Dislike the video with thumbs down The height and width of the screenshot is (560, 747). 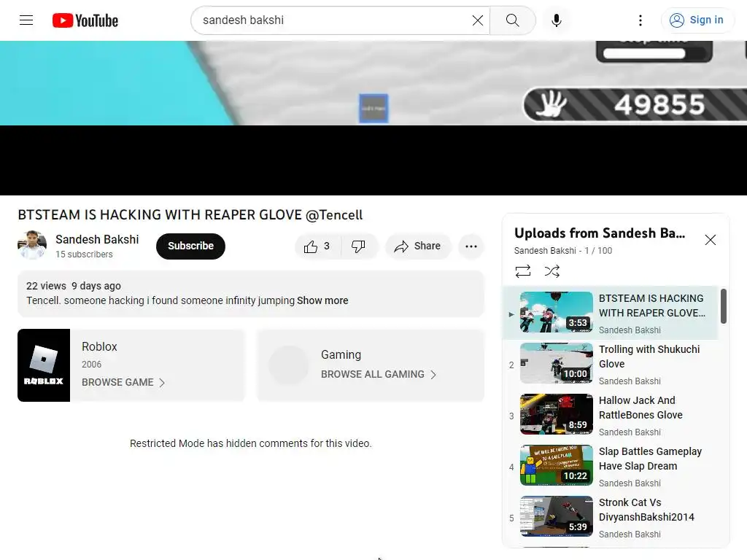pos(359,246)
